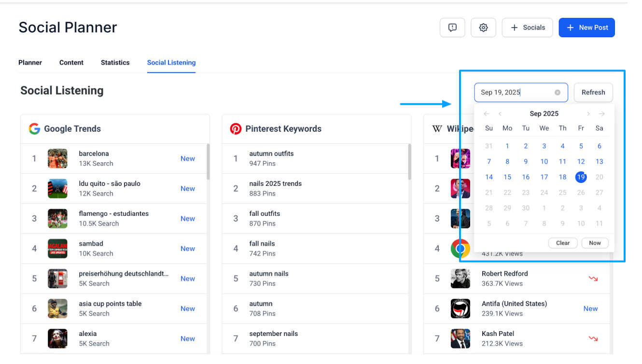Jump to next year double arrow
This screenshot has width=642, height=364.
tap(601, 114)
